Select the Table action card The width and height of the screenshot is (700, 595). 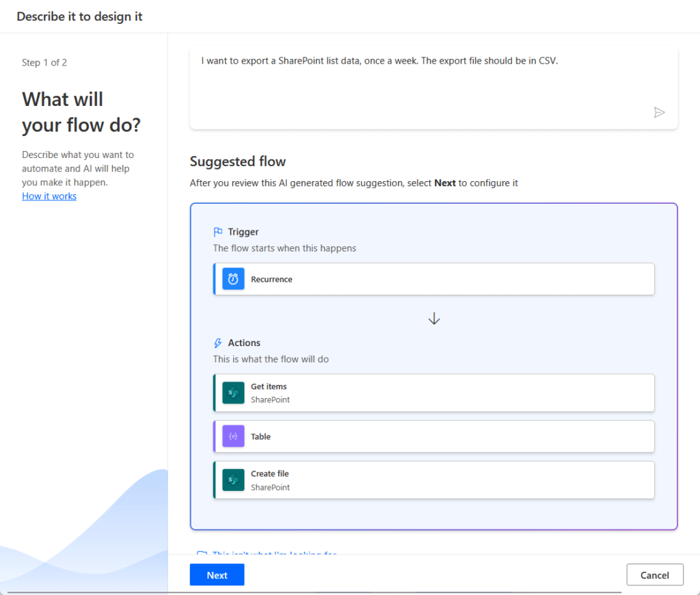click(434, 436)
